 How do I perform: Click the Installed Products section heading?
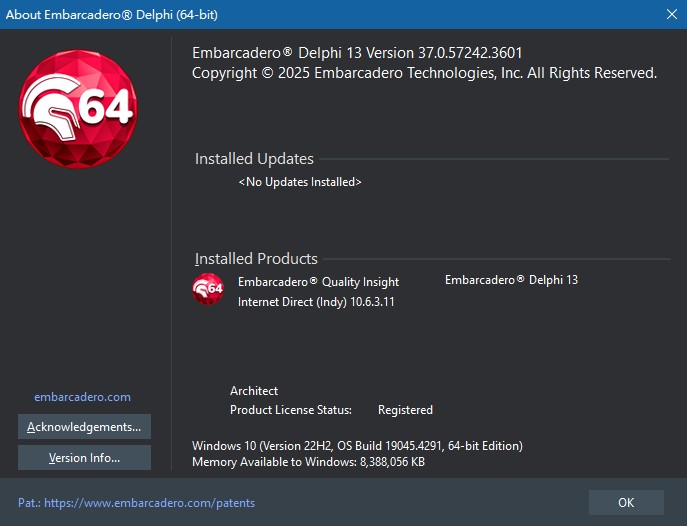[x=256, y=258]
